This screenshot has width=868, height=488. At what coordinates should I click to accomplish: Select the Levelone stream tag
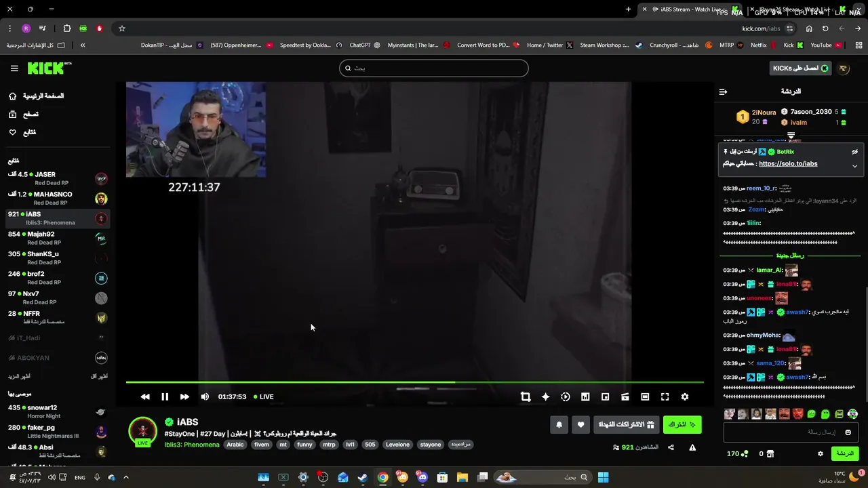(397, 445)
